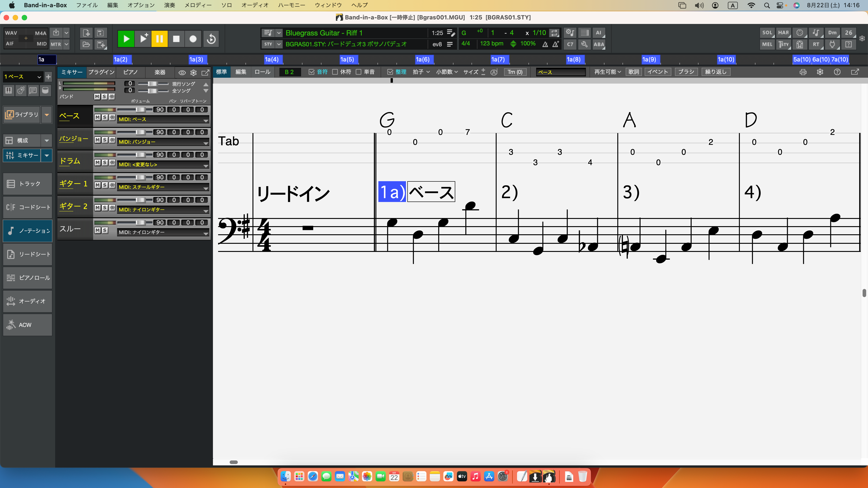Viewport: 868px width, 488px height.
Task: Open the MIDI: バンジョー instrument dropdown
Action: [163, 142]
